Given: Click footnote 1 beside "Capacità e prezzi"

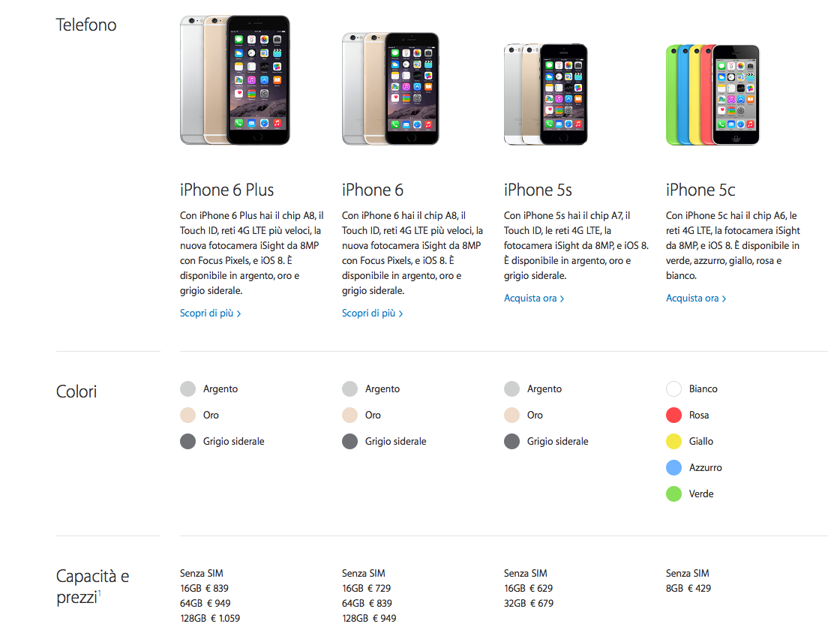Looking at the screenshot, I should [x=100, y=593].
